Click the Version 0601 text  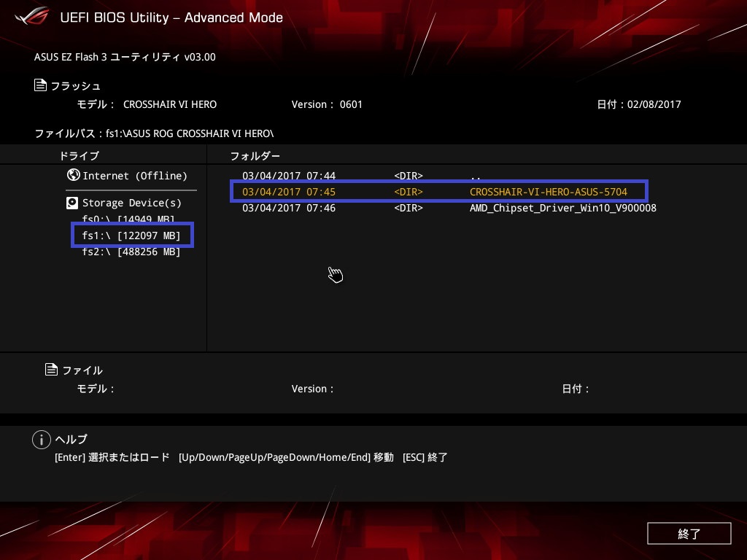pos(327,104)
